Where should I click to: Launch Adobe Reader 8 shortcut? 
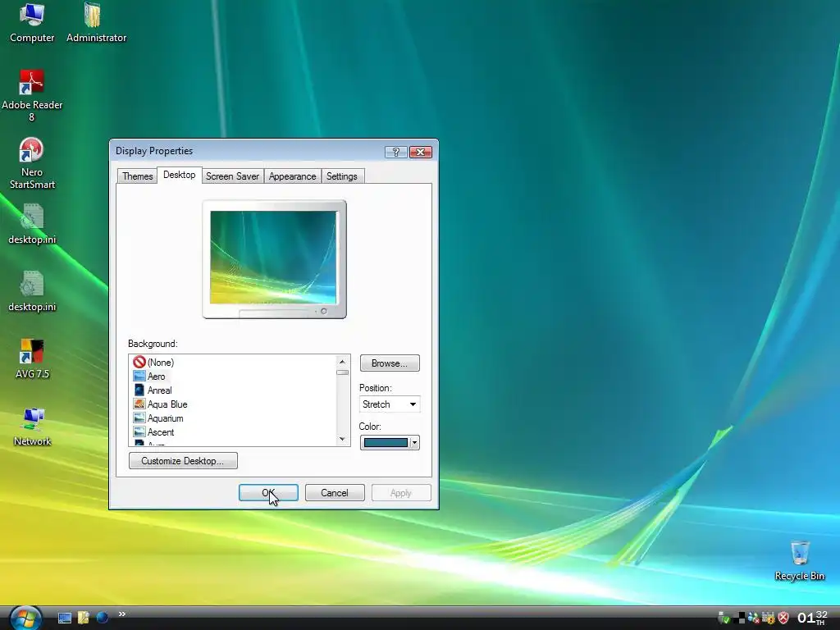(x=32, y=97)
